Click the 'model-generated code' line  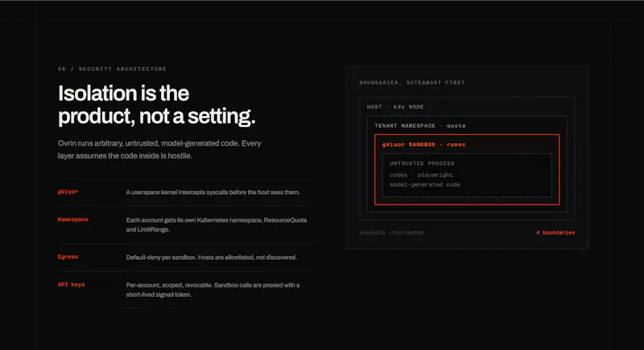click(x=425, y=184)
